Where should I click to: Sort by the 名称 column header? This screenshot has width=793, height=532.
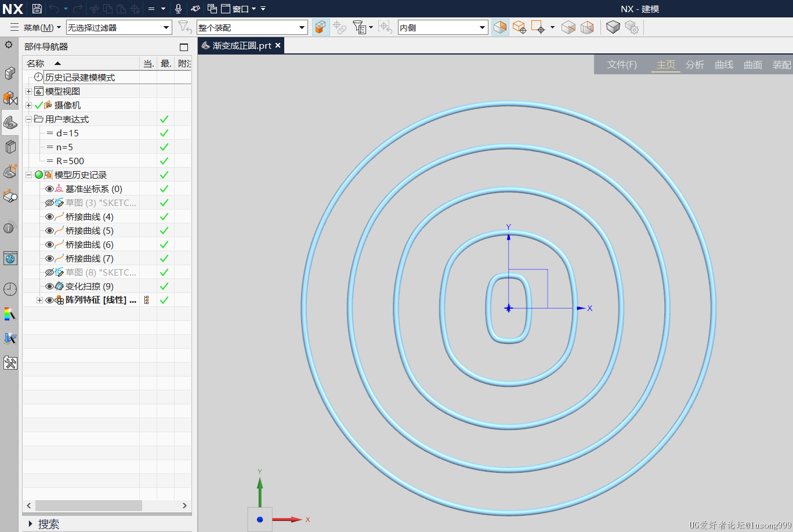click(x=81, y=63)
